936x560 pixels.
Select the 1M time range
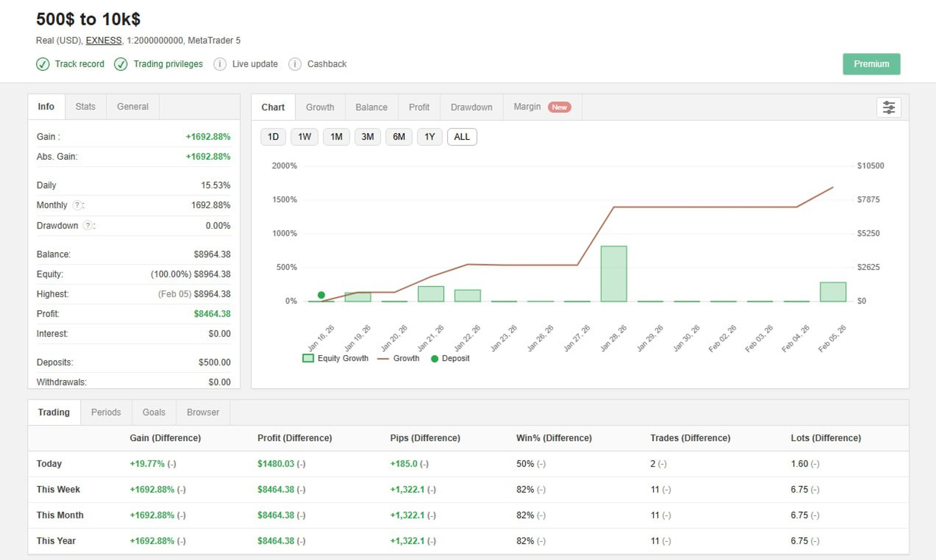coord(337,137)
